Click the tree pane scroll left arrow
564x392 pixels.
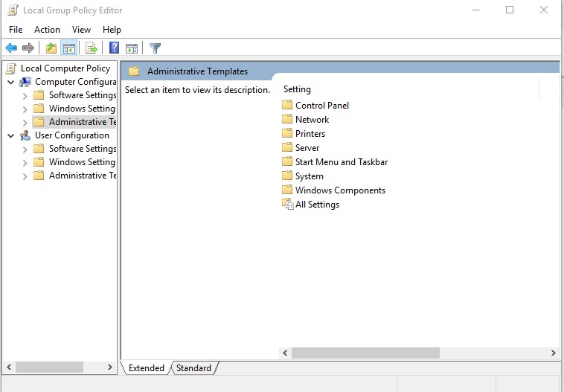click(9, 367)
